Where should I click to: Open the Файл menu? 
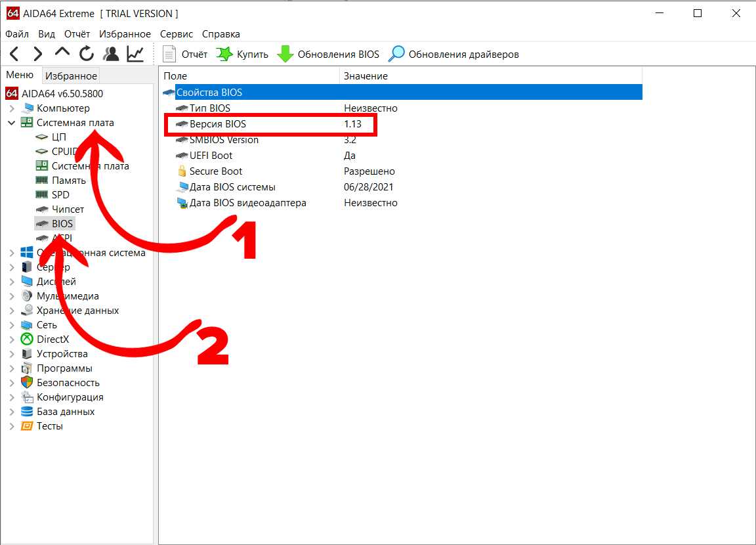pos(17,33)
